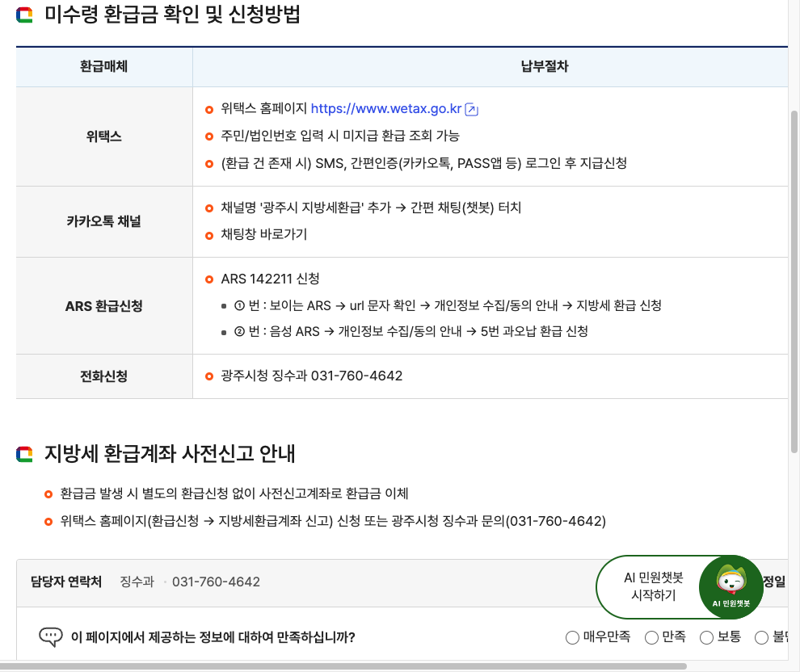Click the 카카오톡 채널 row label

[x=104, y=221]
